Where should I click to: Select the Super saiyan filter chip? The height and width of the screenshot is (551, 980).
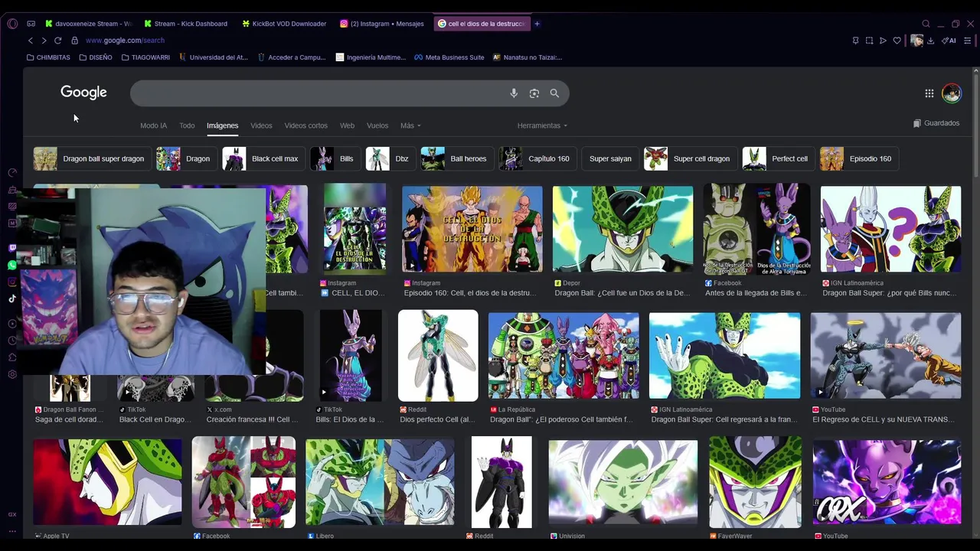610,158
